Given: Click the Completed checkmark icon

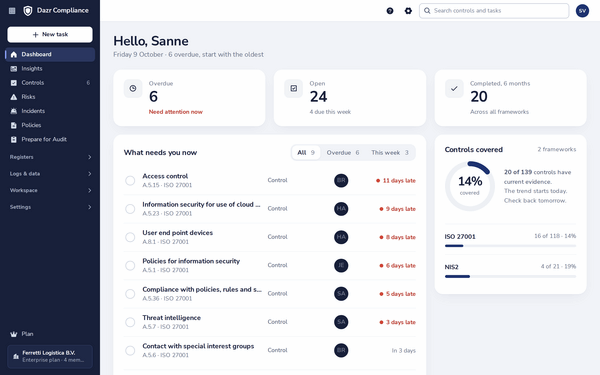Looking at the screenshot, I should point(454,88).
